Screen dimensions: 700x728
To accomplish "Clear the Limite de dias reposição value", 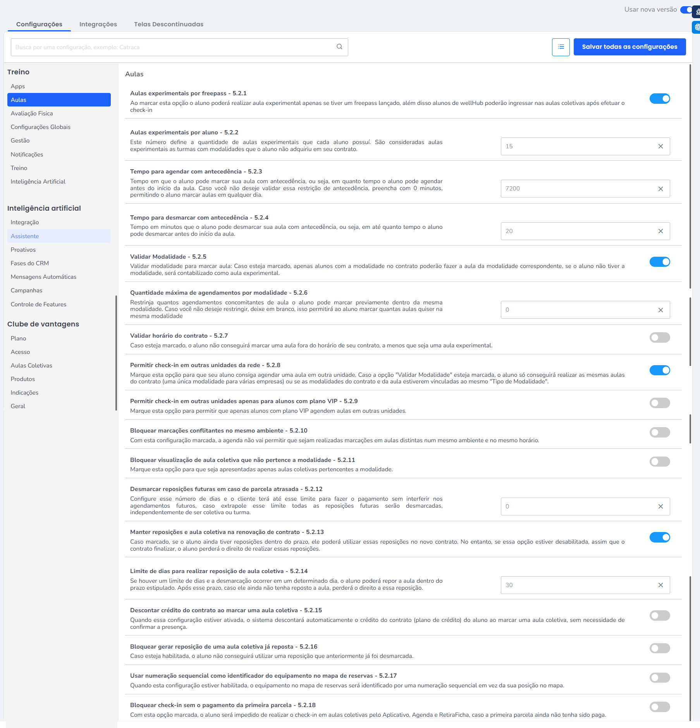I will pos(660,585).
